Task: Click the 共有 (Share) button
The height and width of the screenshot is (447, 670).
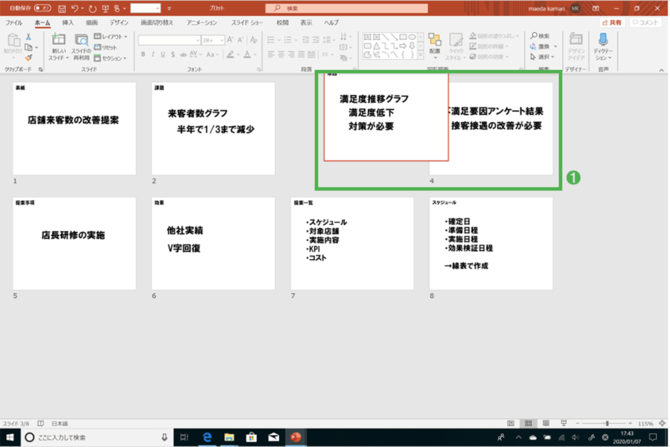Action: tap(612, 23)
